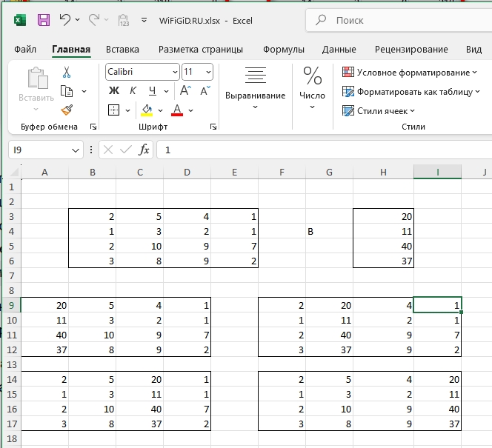This screenshot has height=448, width=492.
Task: Click the Save icon in quick access toolbar
Action: 44,20
